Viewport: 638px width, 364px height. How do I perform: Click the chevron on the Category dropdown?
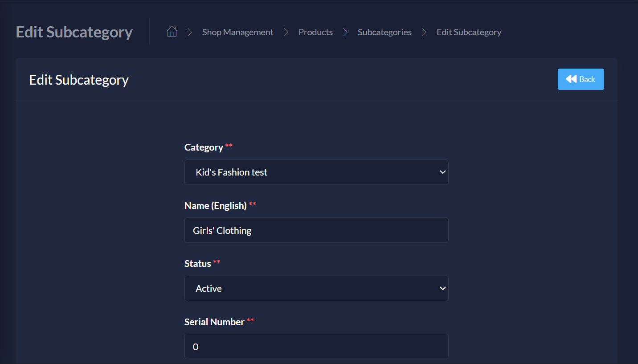(442, 172)
